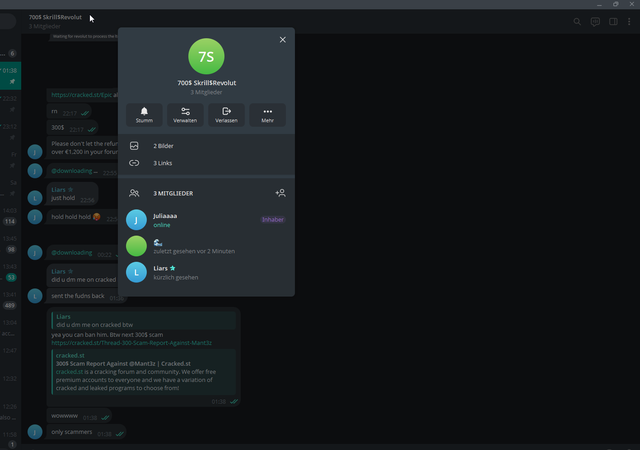The height and width of the screenshot is (450, 640).
Task: Open the 2 Bilder shared media
Action: coord(206,146)
